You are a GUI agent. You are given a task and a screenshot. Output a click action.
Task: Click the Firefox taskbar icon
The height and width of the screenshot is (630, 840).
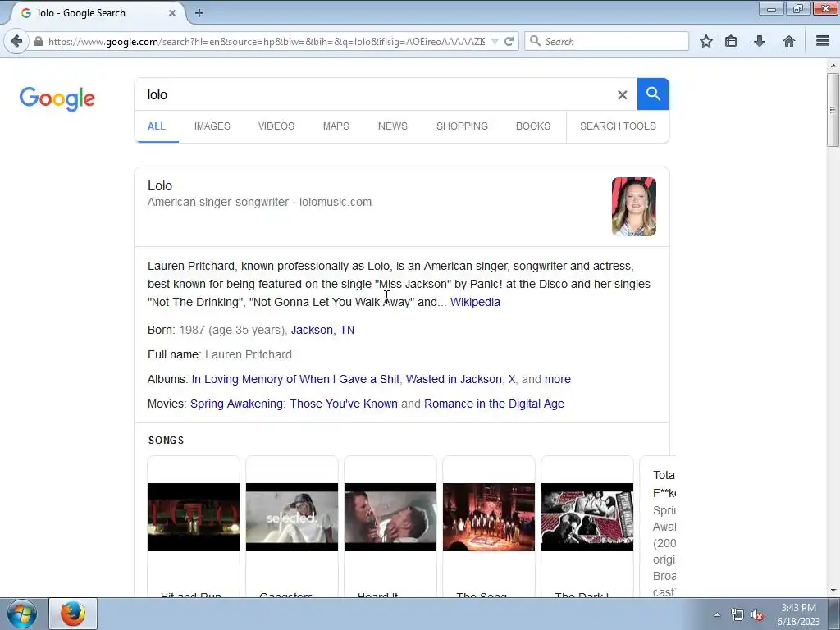73,614
